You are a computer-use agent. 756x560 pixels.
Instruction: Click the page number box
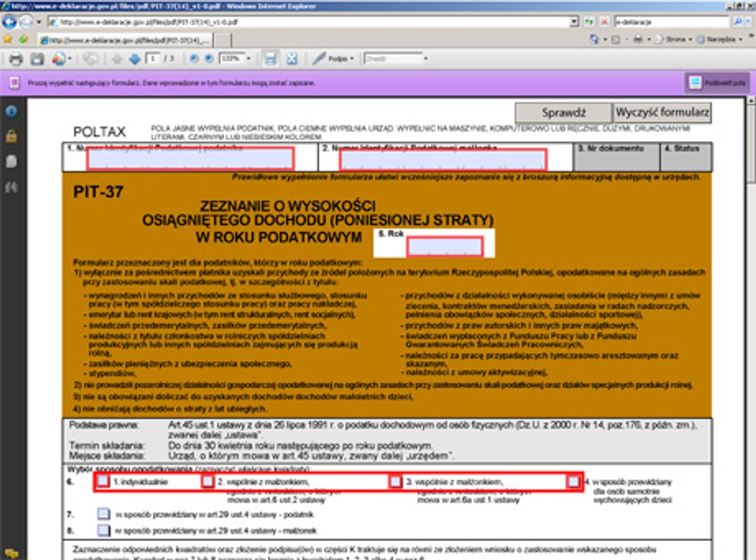pyautogui.click(x=153, y=59)
